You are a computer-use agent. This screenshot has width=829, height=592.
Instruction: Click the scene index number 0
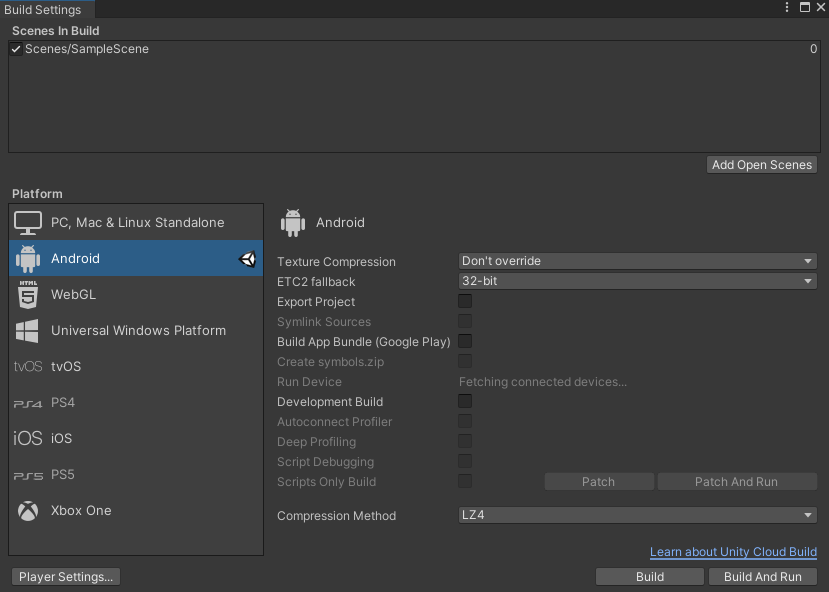point(813,49)
